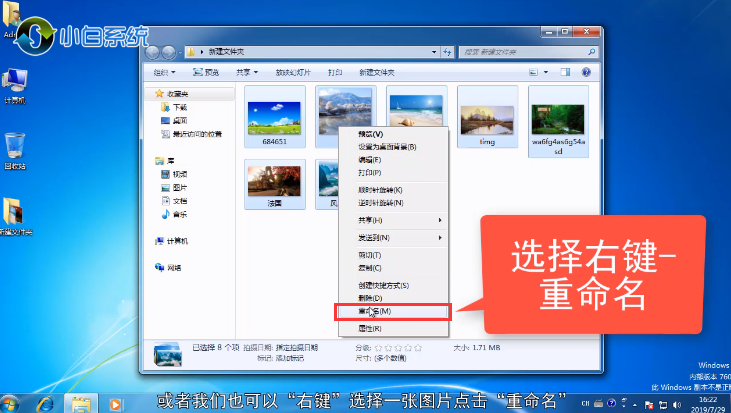Viewport: 731px width, 413px height.
Task: Choose 复制(C) in the context menu
Action: [393, 268]
